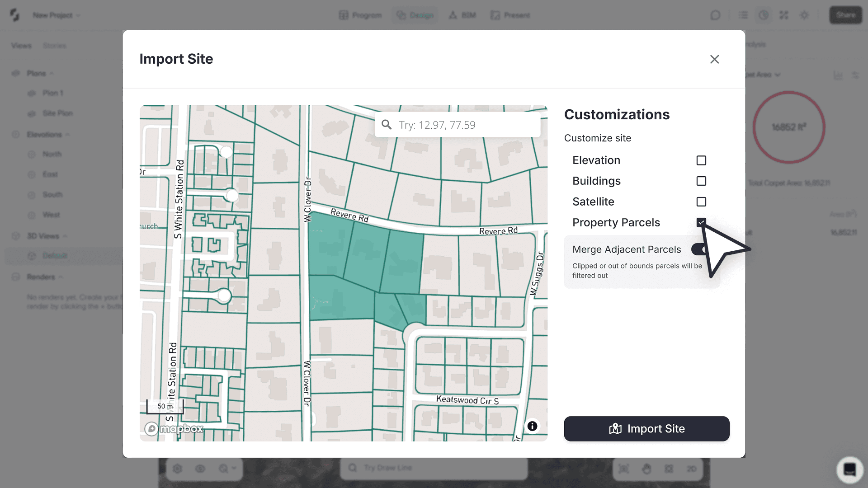The image size is (868, 488).
Task: Open the New Project dropdown
Action: pyautogui.click(x=56, y=15)
